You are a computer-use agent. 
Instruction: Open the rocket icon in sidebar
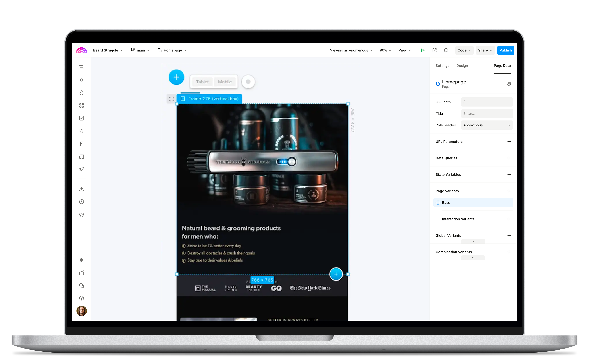(81, 169)
